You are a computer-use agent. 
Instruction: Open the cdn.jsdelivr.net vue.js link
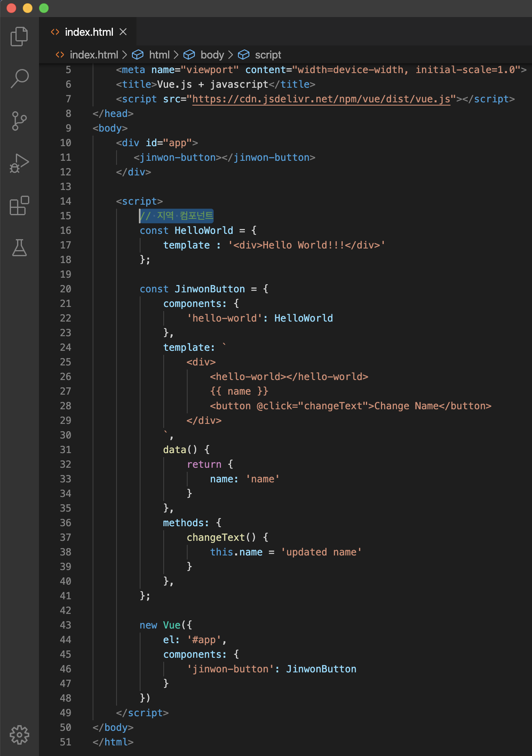click(x=321, y=99)
